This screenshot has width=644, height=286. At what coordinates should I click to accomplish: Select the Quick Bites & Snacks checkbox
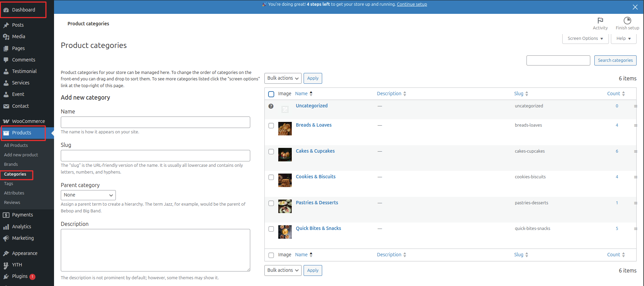(271, 229)
